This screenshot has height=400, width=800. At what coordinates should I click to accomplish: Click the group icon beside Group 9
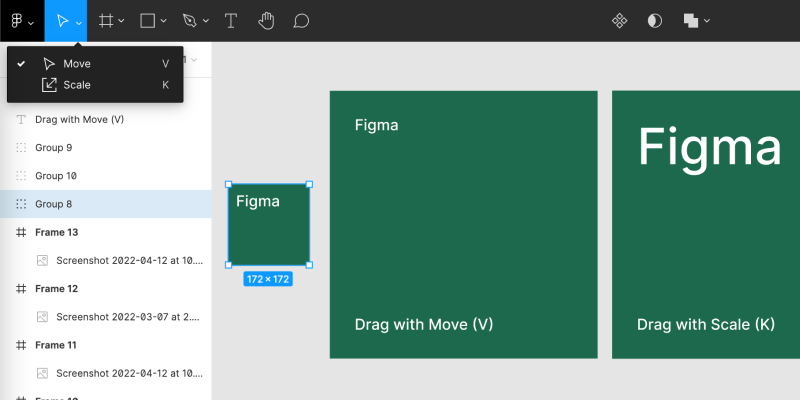[x=21, y=147]
